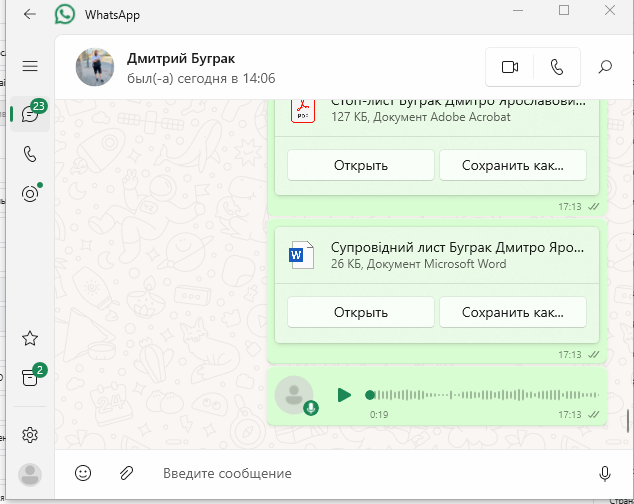Viewport: 634px width, 504px height.
Task: Click the 0:19 voice message duration
Action: click(x=379, y=415)
